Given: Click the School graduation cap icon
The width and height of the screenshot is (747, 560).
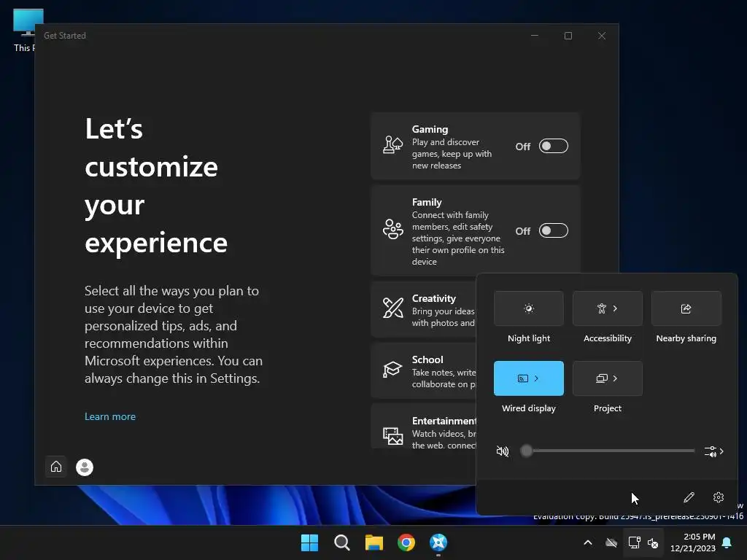Looking at the screenshot, I should 392,369.
